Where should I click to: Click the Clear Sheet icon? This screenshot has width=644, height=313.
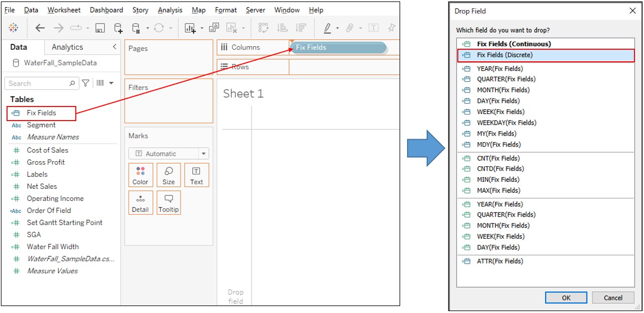pos(232,28)
